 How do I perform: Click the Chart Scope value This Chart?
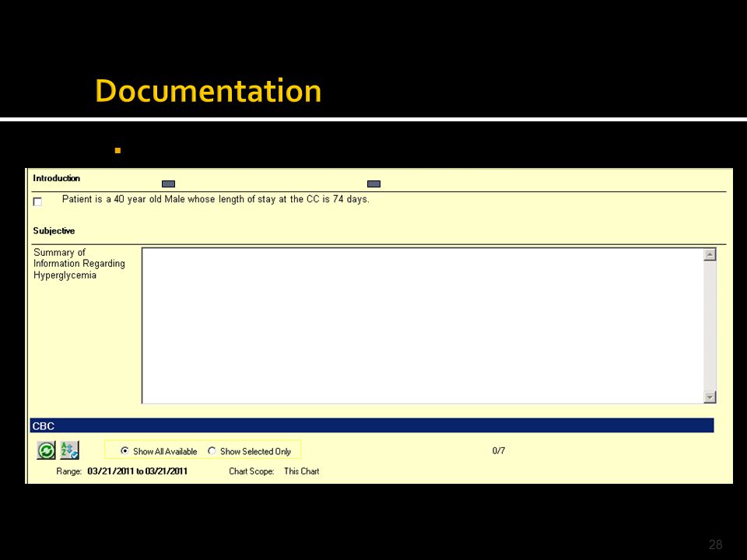(x=302, y=471)
